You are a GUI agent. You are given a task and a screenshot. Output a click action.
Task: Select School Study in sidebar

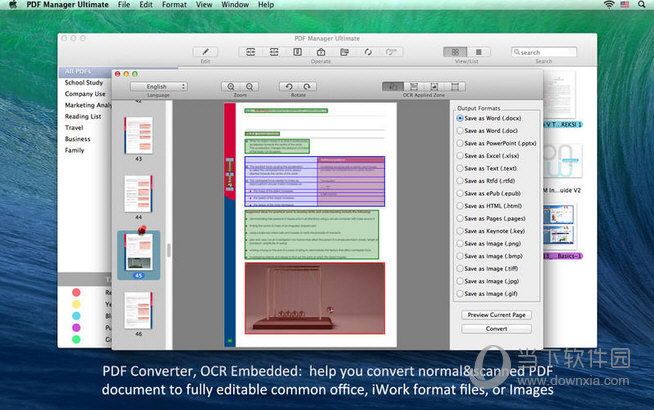coord(84,83)
